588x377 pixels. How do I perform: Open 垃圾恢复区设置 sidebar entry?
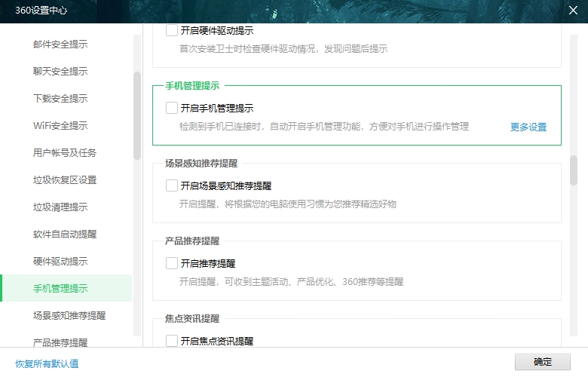point(66,180)
